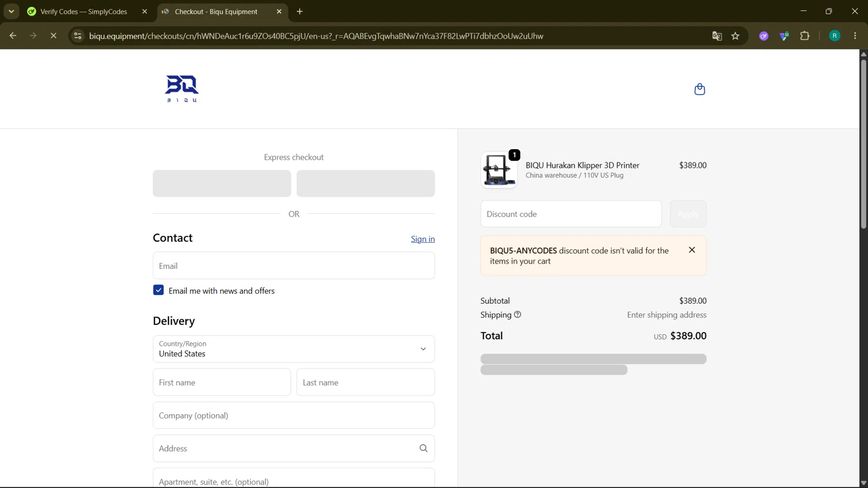Close the Verify Codes SimplyCodes tab

(x=145, y=12)
